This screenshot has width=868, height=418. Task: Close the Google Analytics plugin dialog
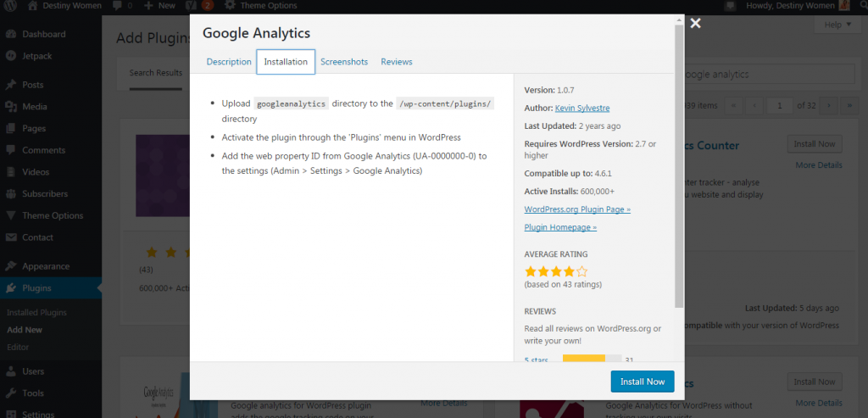696,24
